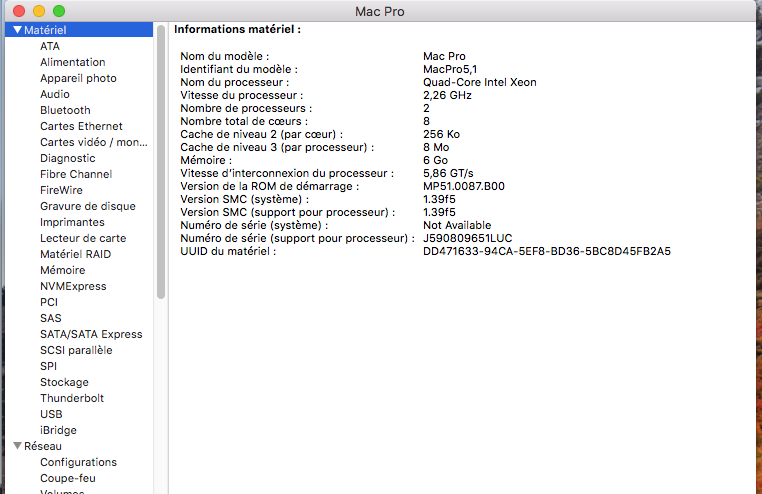
Task: Show Audio hardware info
Action: [54, 94]
